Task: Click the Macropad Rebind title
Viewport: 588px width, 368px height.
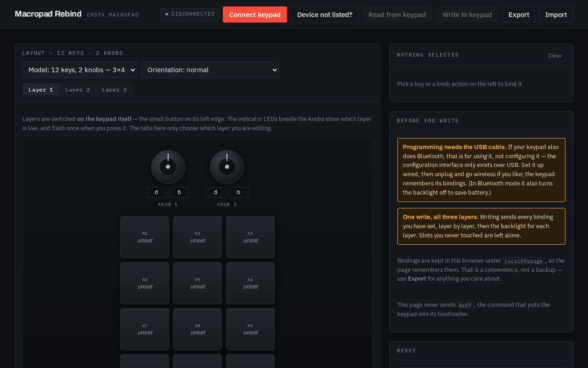Action: 48,14
